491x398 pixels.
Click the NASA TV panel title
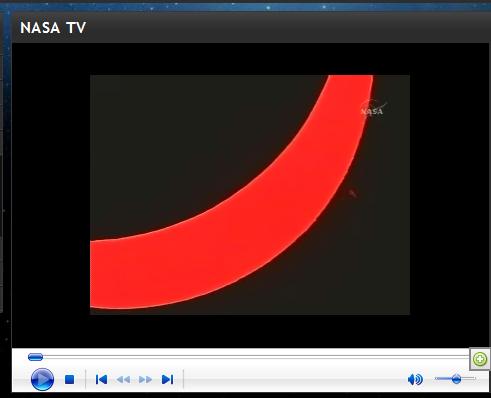[x=53, y=28]
